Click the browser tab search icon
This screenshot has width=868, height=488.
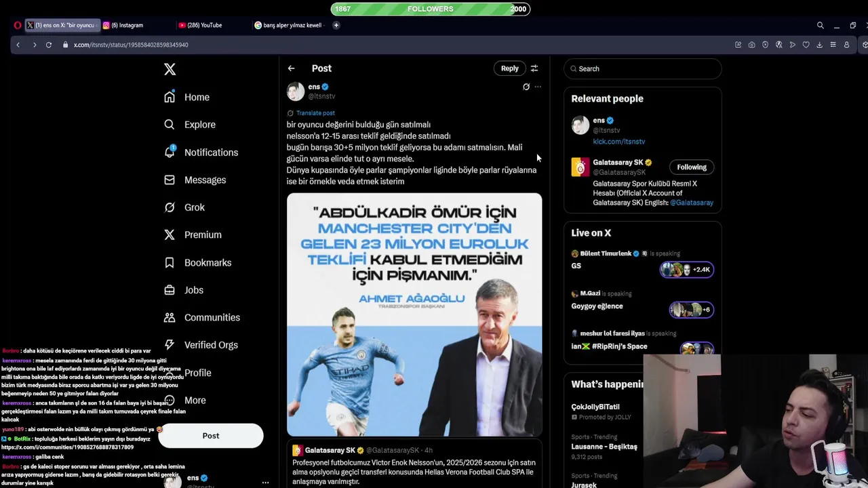coord(820,25)
